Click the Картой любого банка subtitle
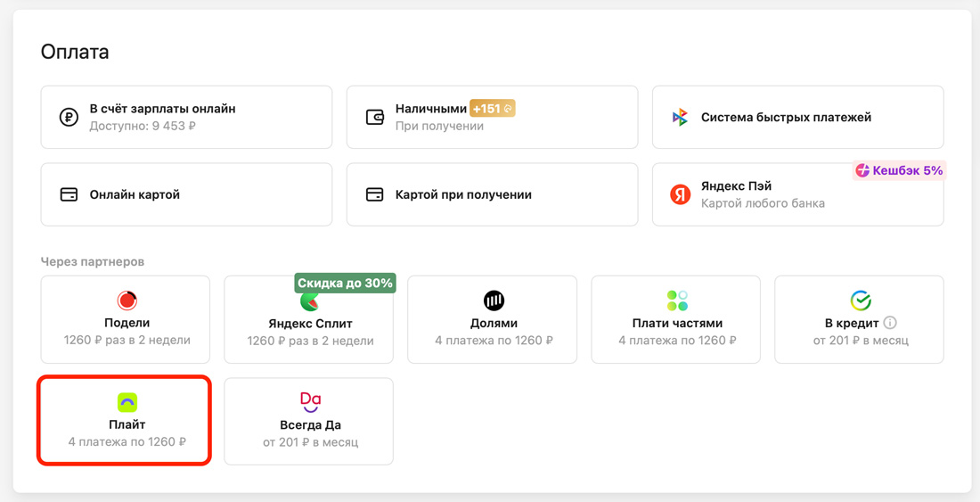The height and width of the screenshot is (502, 980). 763,203
